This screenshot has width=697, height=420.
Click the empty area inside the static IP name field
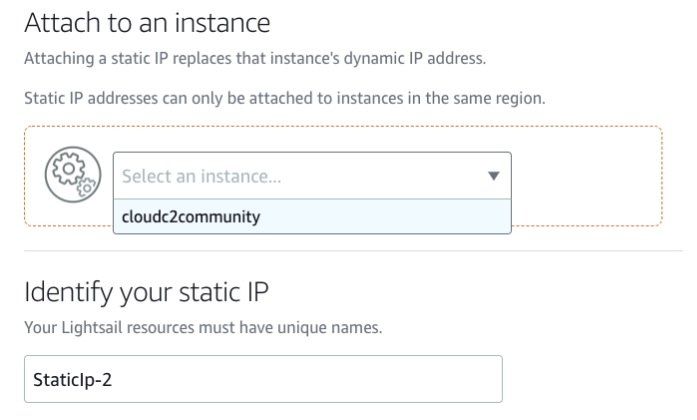pos(350,382)
